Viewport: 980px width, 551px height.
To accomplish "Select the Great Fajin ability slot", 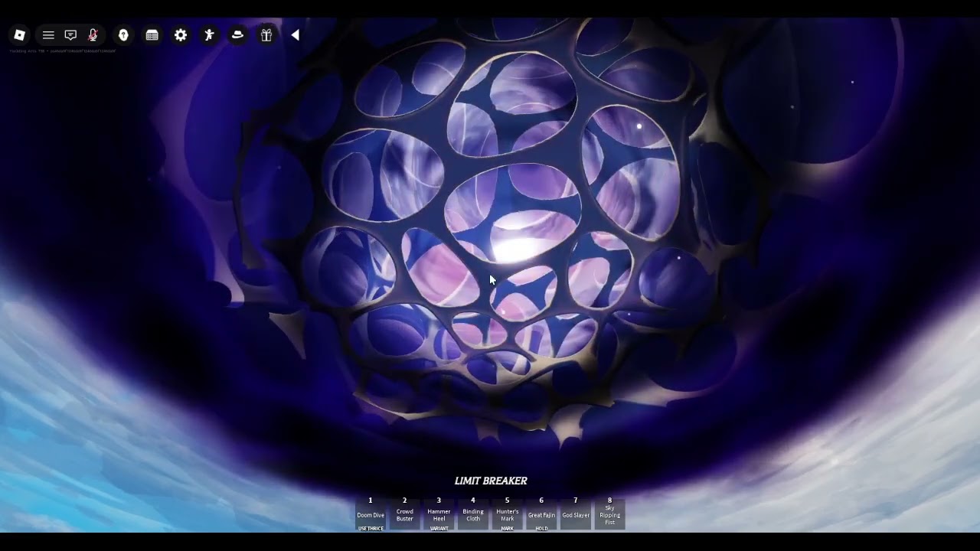I will coord(541,514).
